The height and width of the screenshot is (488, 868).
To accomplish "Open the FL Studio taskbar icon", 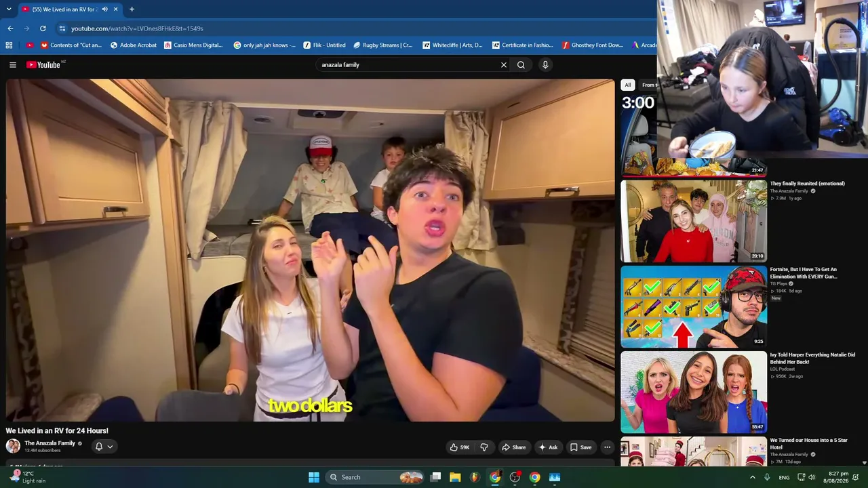I will point(475,477).
